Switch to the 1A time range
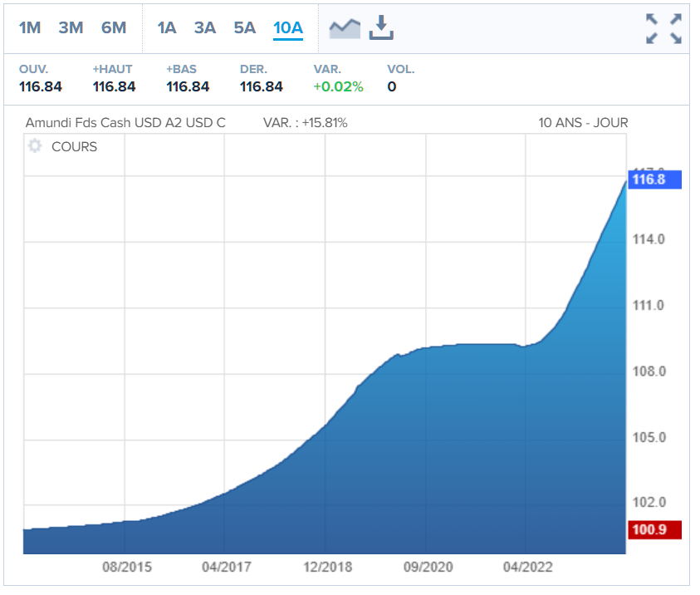The width and height of the screenshot is (700, 595). [x=167, y=27]
